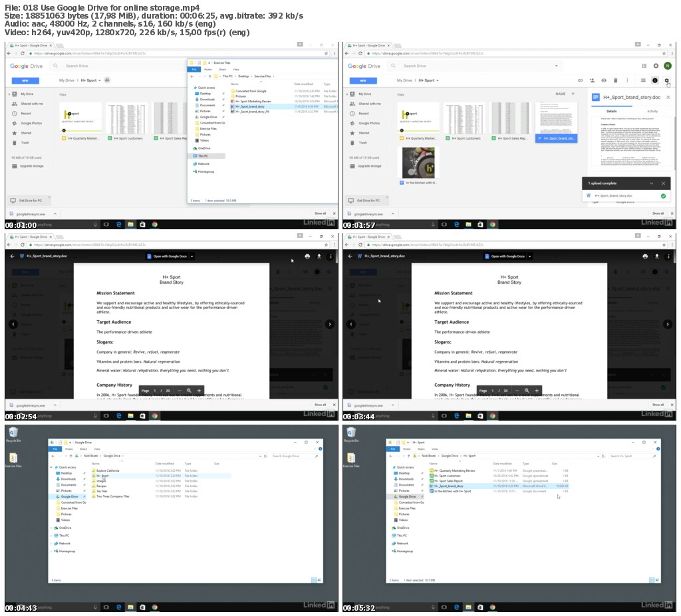This screenshot has width=681, height=616.
Task: In the 00:02:54 frame, click the zoom in plus
Action: (x=199, y=390)
